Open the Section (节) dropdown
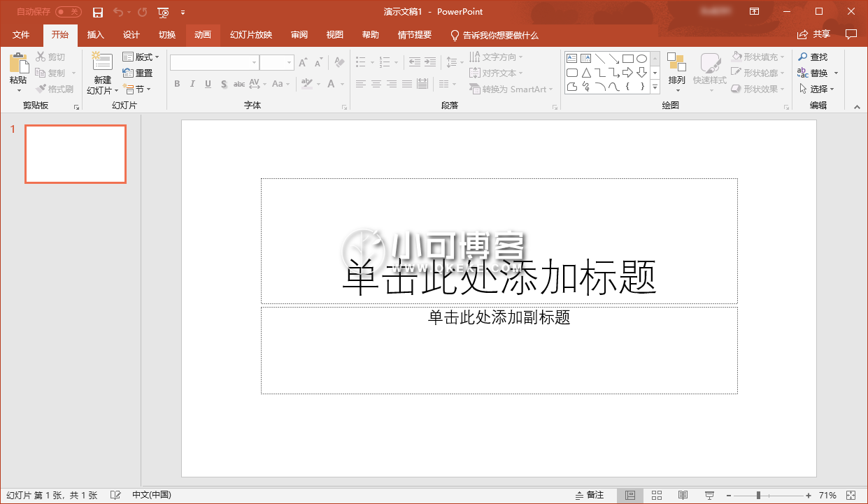Image resolution: width=868 pixels, height=504 pixels. pos(136,89)
